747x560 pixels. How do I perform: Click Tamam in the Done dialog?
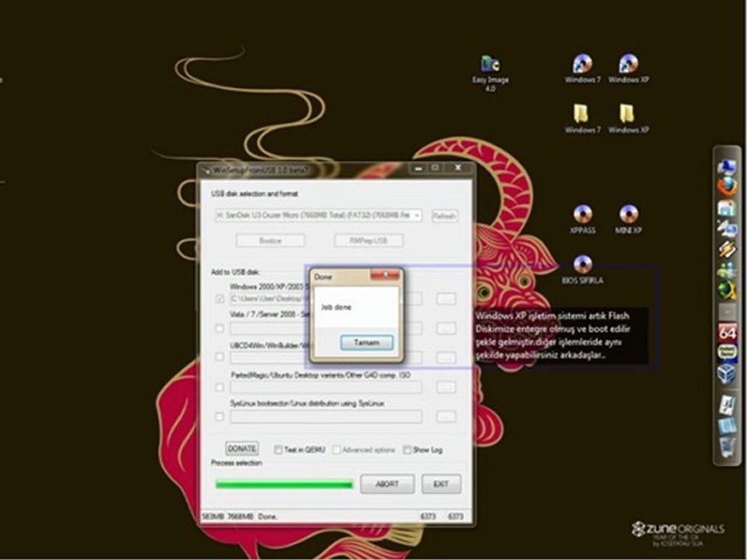(x=366, y=342)
